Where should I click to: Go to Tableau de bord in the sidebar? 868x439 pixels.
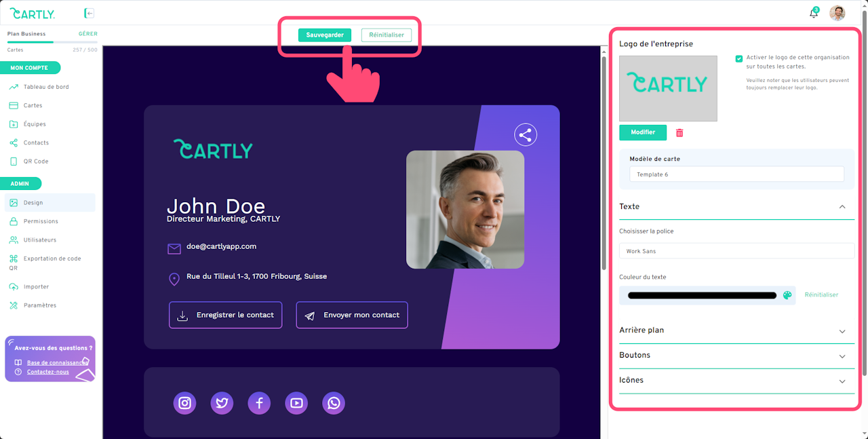46,87
